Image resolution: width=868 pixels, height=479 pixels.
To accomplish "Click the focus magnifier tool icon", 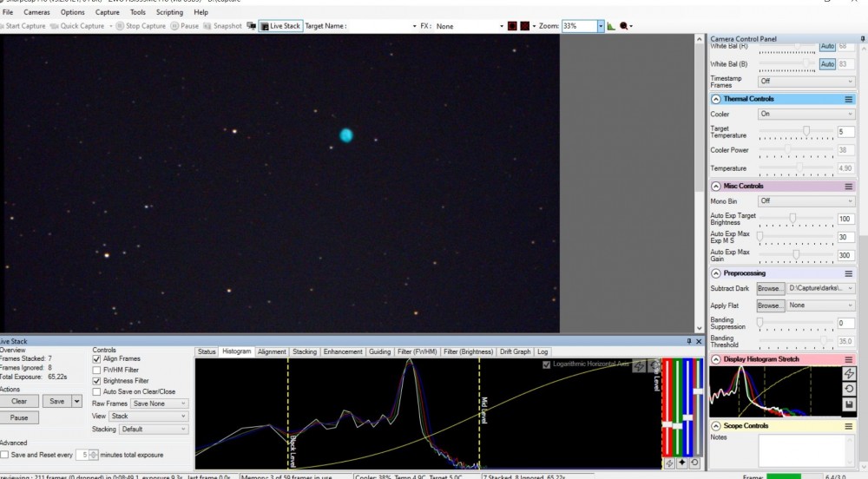I will (624, 26).
